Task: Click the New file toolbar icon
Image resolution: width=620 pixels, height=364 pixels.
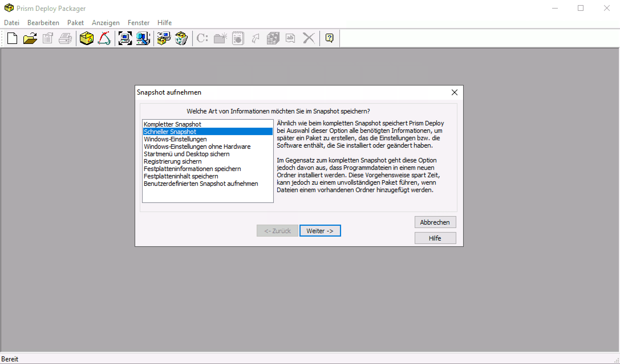Action: 12,38
